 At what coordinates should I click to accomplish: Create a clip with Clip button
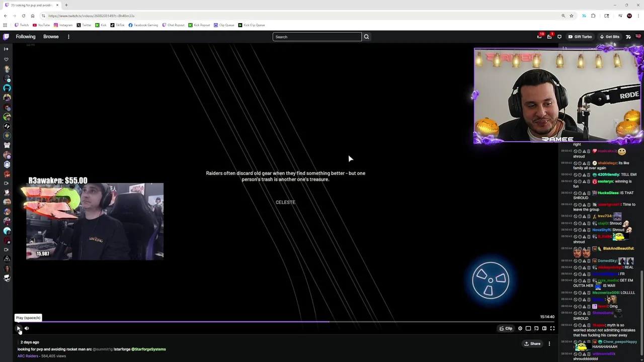(x=506, y=328)
